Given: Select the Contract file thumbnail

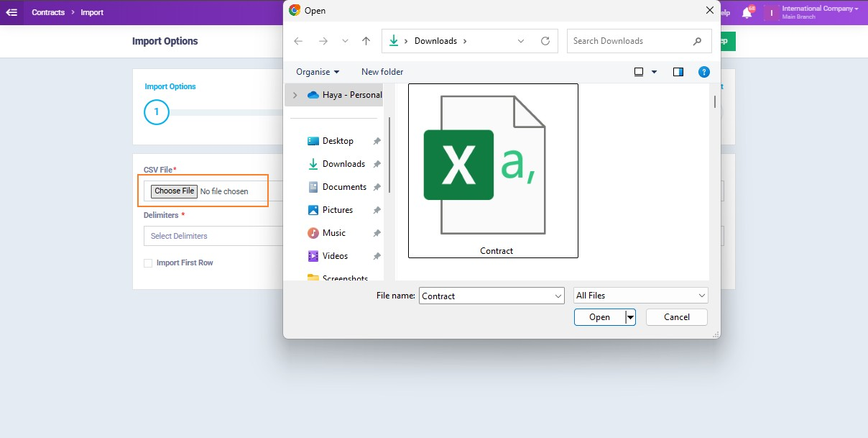Looking at the screenshot, I should tap(493, 170).
